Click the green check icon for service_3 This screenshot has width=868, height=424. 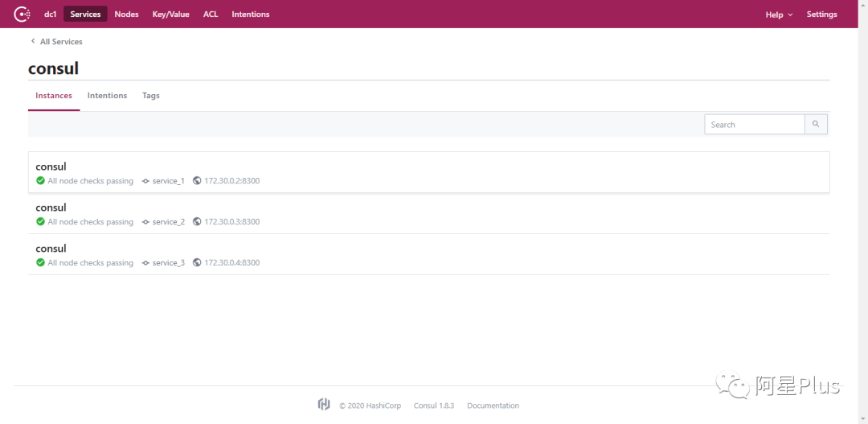click(40, 263)
